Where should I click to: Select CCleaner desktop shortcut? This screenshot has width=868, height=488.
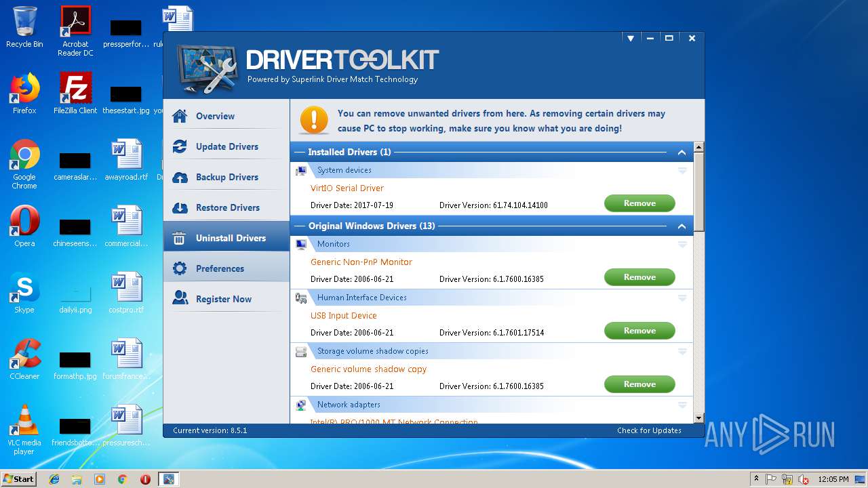tap(24, 359)
